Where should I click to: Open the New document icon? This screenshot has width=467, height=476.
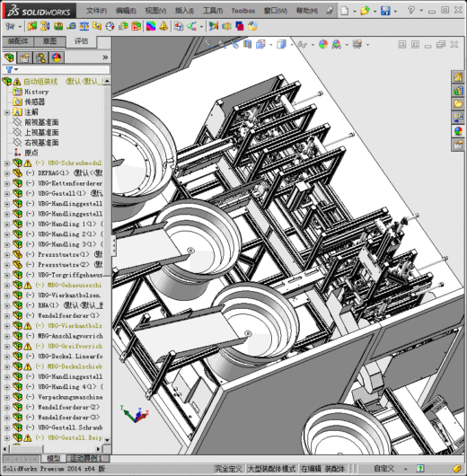345,11
